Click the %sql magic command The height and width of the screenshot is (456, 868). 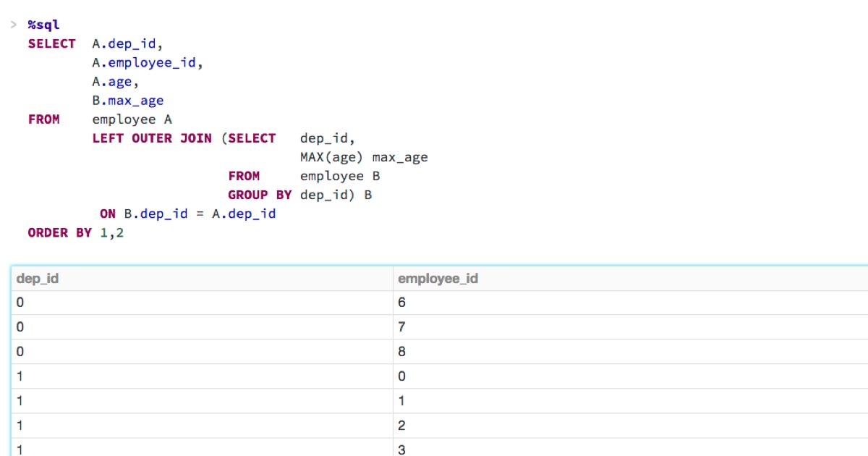point(43,25)
